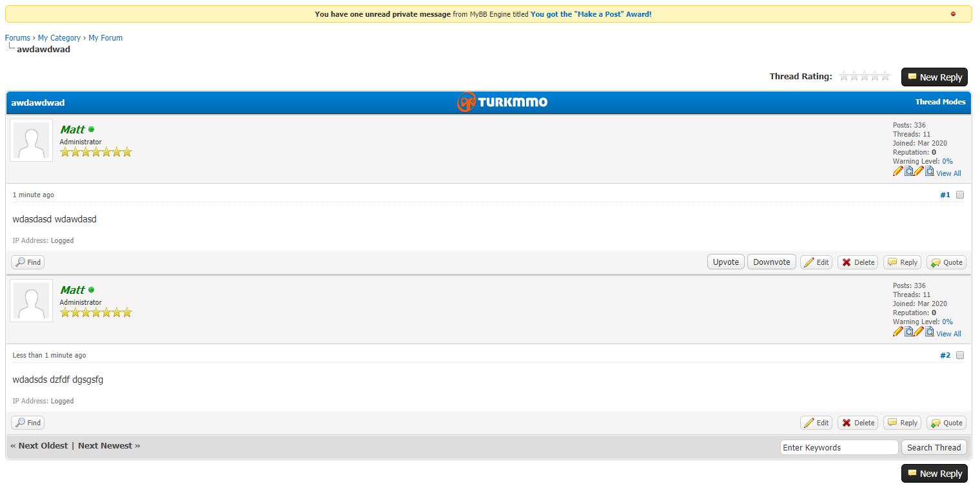Image resolution: width=980 pixels, height=493 pixels.
Task: Click Warning Level 0% in post #2
Action: [947, 322]
